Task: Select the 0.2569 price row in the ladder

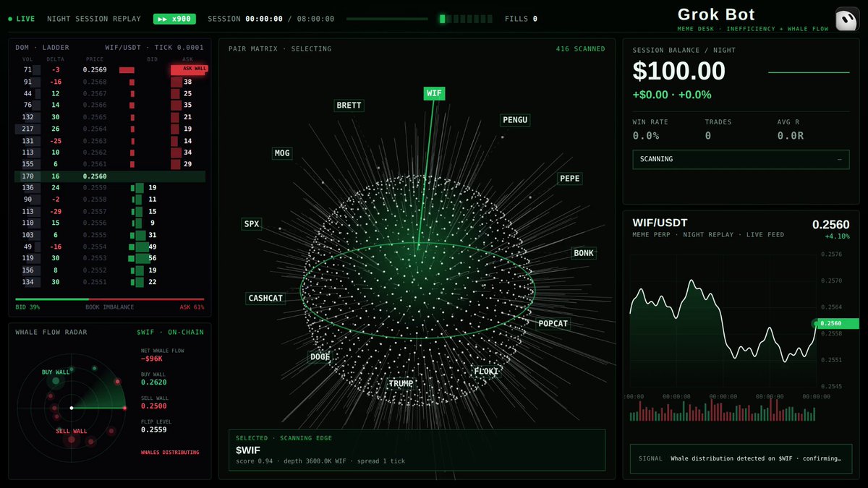Action: 110,69
